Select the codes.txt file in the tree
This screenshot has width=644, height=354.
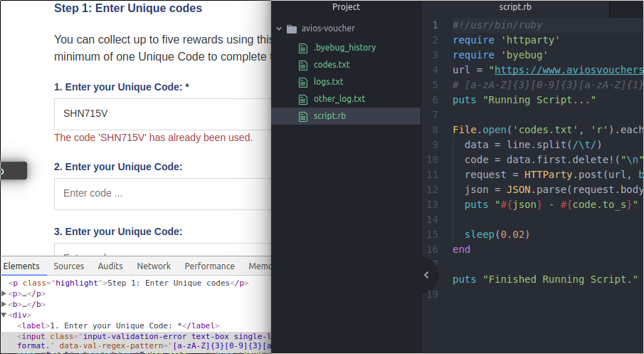click(332, 65)
